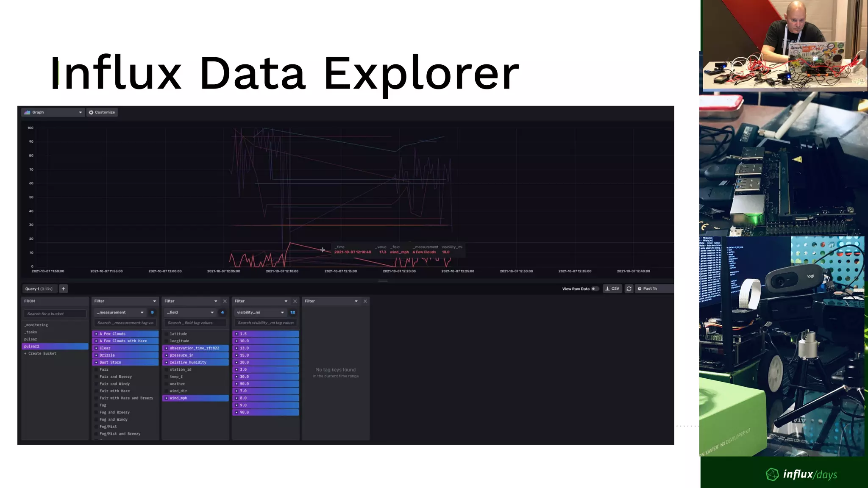Select the Fog/Mist measurement
This screenshot has width=868, height=488.
[x=125, y=427]
